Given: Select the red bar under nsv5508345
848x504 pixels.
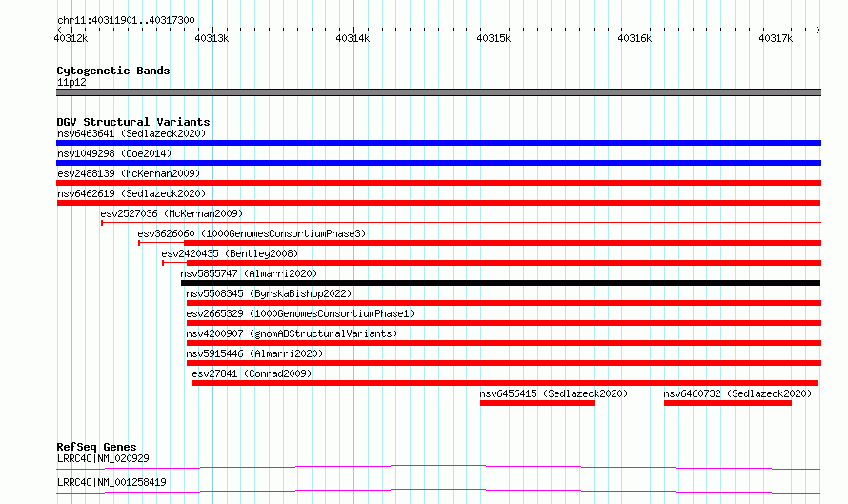Looking at the screenshot, I should pos(504,303).
